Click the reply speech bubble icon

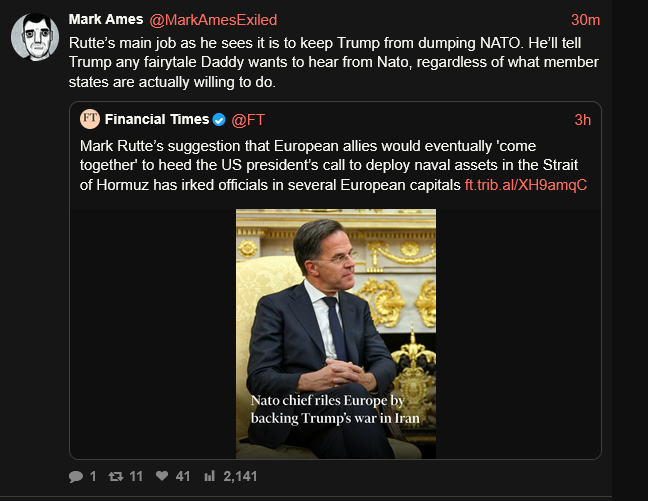point(76,477)
